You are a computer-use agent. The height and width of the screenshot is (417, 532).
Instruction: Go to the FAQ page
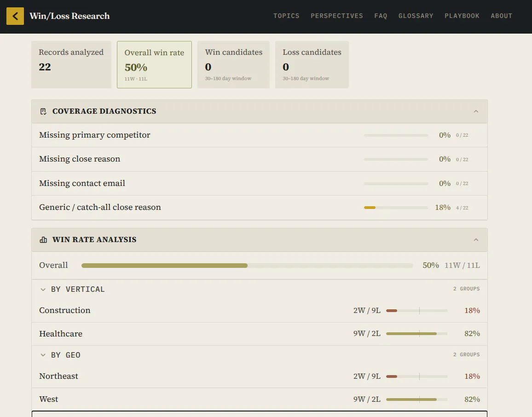[380, 16]
